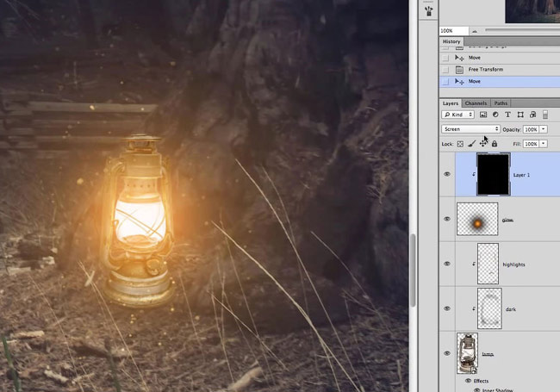The width and height of the screenshot is (560, 392).
Task: Lock transparent pixels icon
Action: click(x=460, y=144)
